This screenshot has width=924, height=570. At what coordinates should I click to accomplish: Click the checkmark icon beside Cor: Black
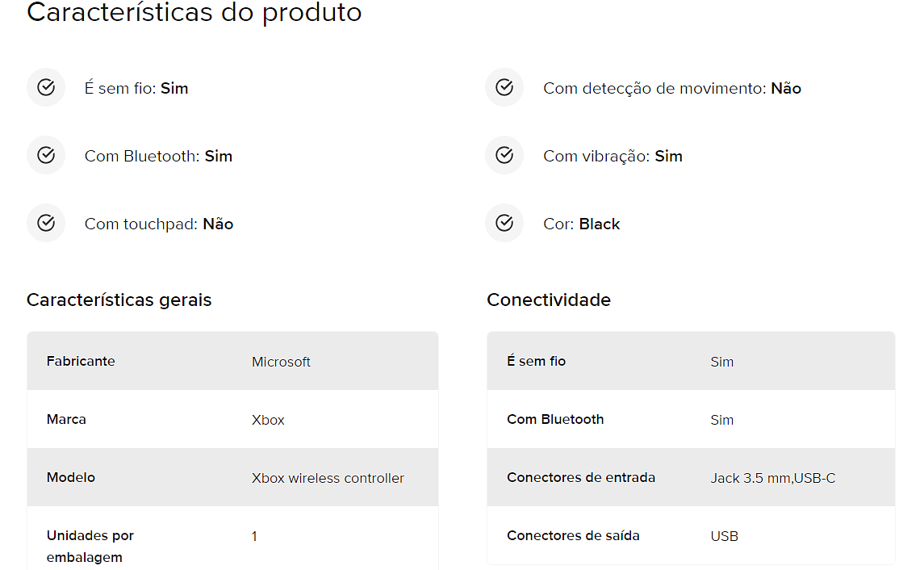[504, 223]
